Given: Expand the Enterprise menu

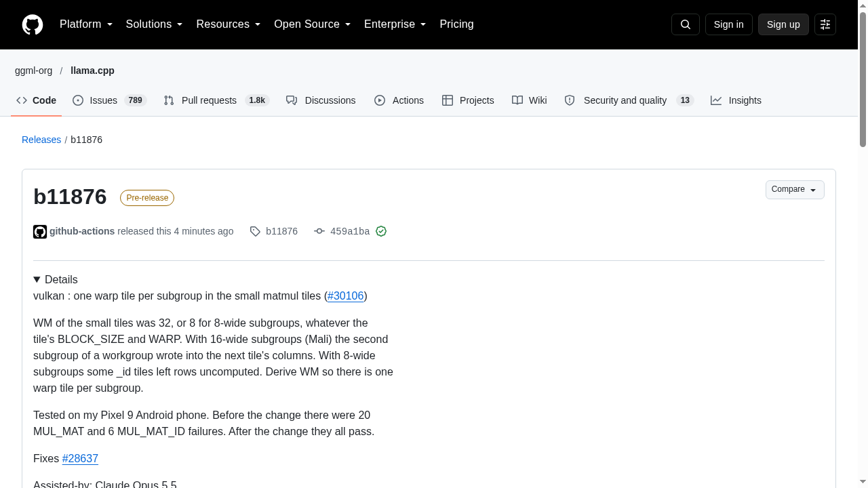Looking at the screenshot, I should pyautogui.click(x=395, y=24).
